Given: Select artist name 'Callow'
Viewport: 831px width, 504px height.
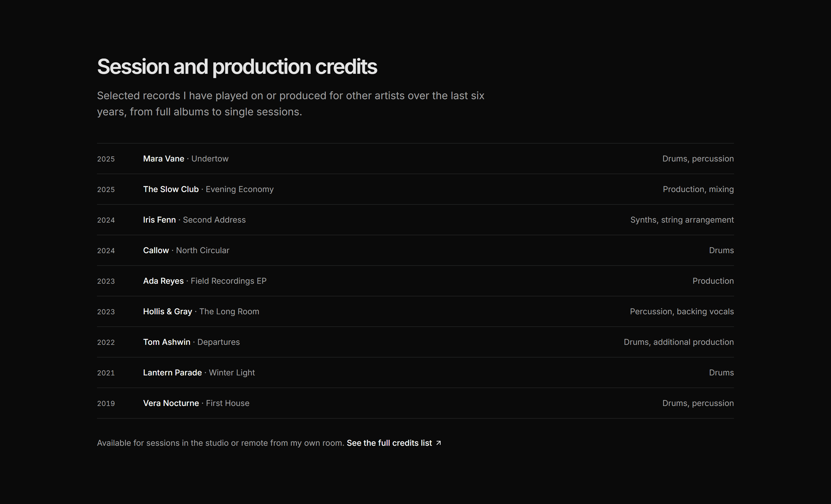Looking at the screenshot, I should 156,250.
